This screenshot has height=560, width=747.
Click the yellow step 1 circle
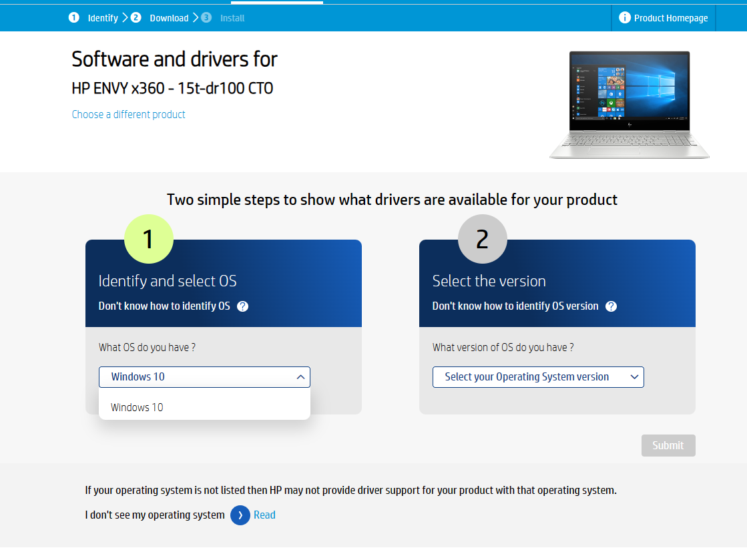[149, 238]
